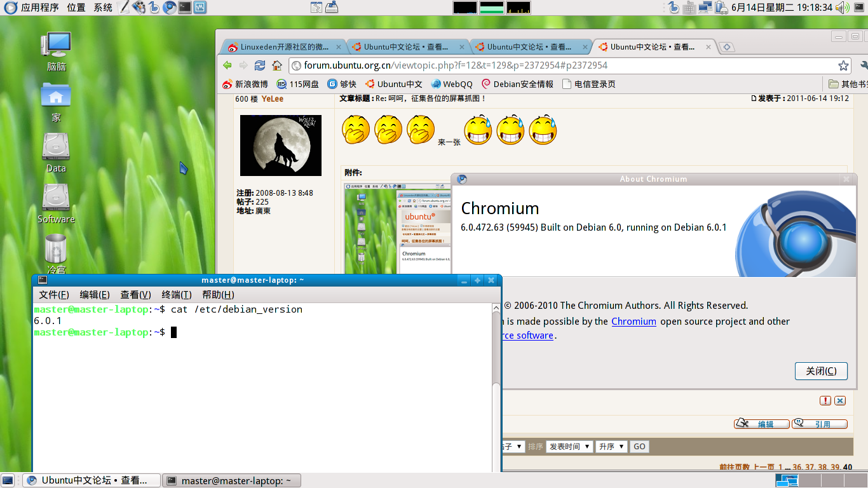Viewport: 868px width, 488px height.
Task: Open the volume control speaker icon
Action: [843, 8]
